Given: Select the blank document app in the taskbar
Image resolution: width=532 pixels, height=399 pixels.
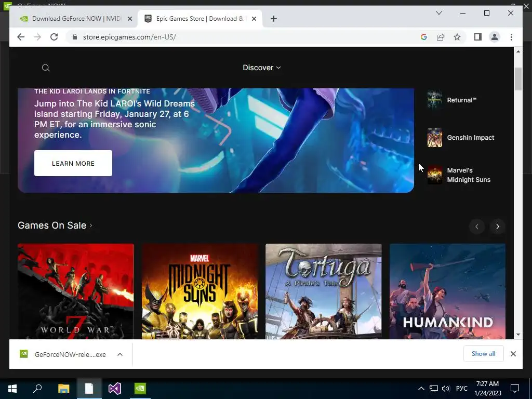Looking at the screenshot, I should click(89, 389).
